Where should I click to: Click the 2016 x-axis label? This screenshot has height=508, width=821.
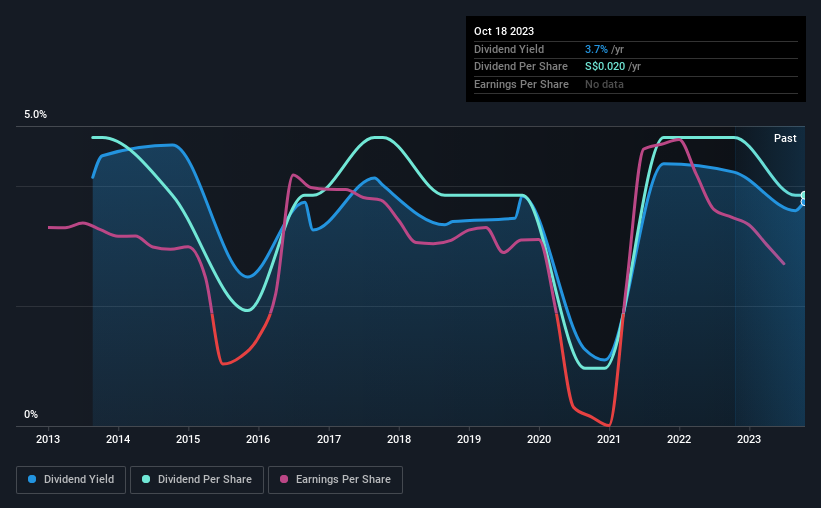tap(258, 439)
